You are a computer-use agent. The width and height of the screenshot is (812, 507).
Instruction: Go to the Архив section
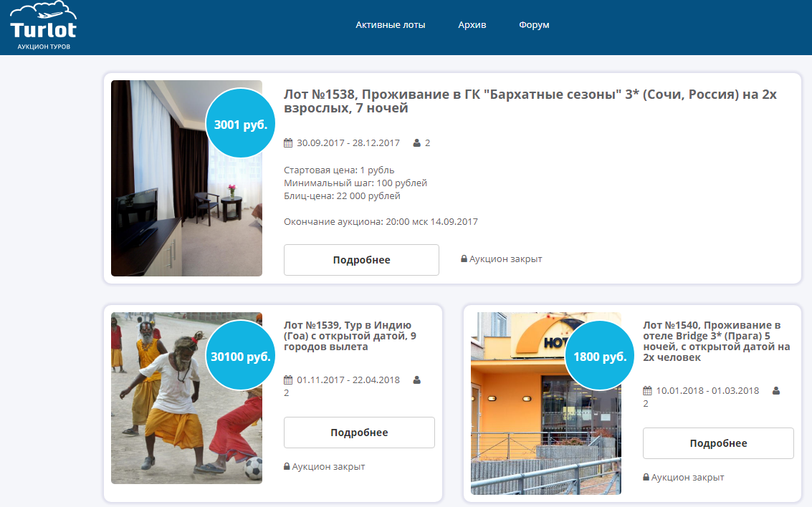(x=472, y=25)
